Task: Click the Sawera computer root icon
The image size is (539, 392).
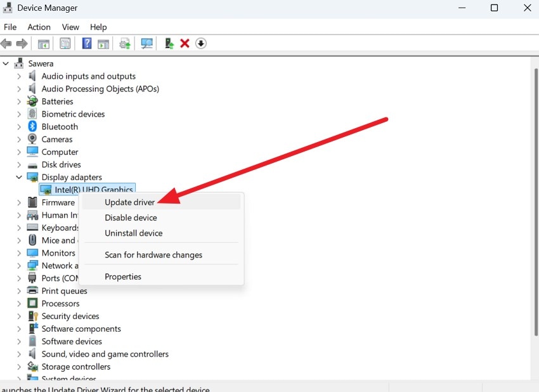Action: pos(19,63)
